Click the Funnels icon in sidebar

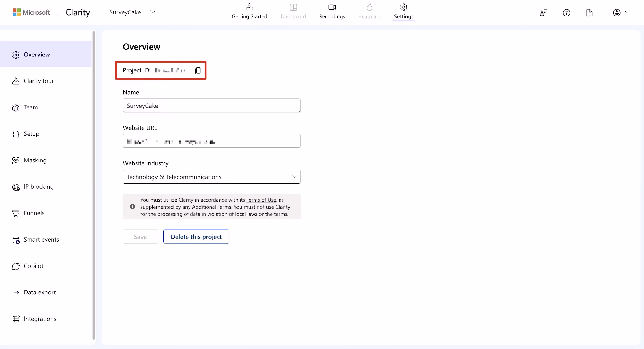(x=16, y=213)
